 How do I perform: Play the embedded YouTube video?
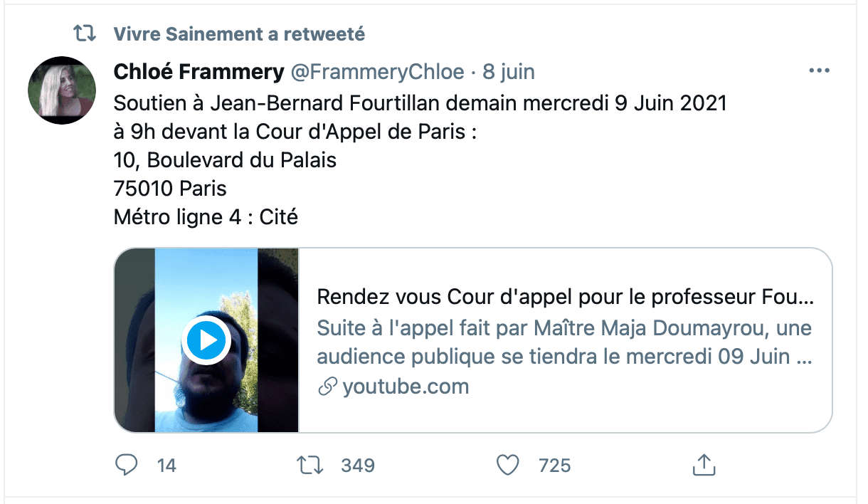(x=206, y=341)
